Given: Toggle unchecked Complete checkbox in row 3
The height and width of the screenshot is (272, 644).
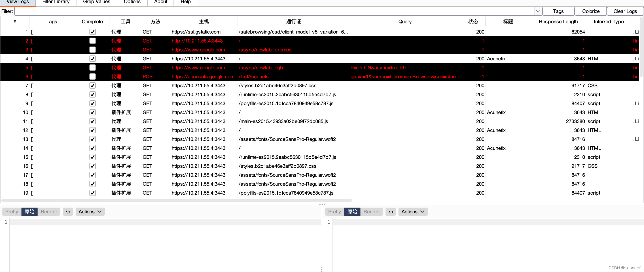Looking at the screenshot, I should click(93, 50).
